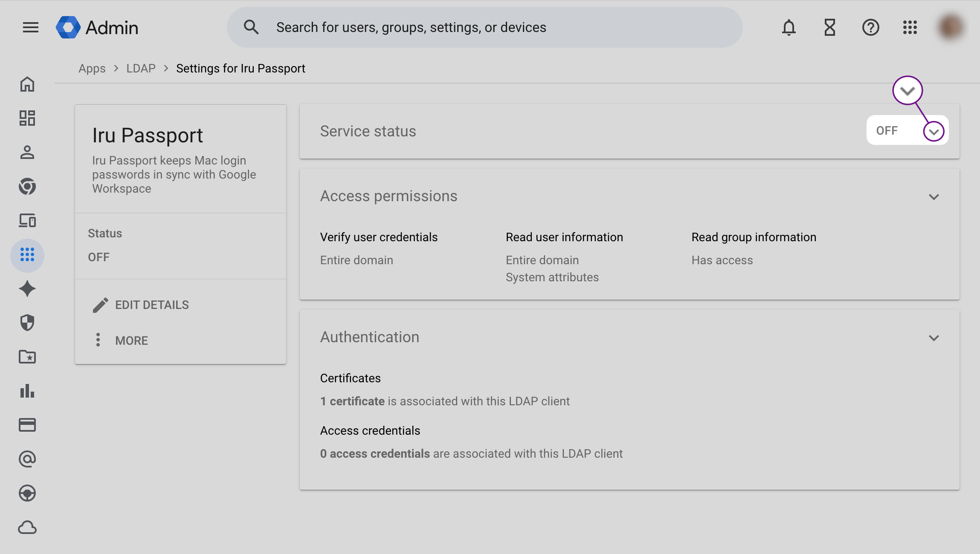Open the account profile avatar
The image size is (980, 554).
951,27
